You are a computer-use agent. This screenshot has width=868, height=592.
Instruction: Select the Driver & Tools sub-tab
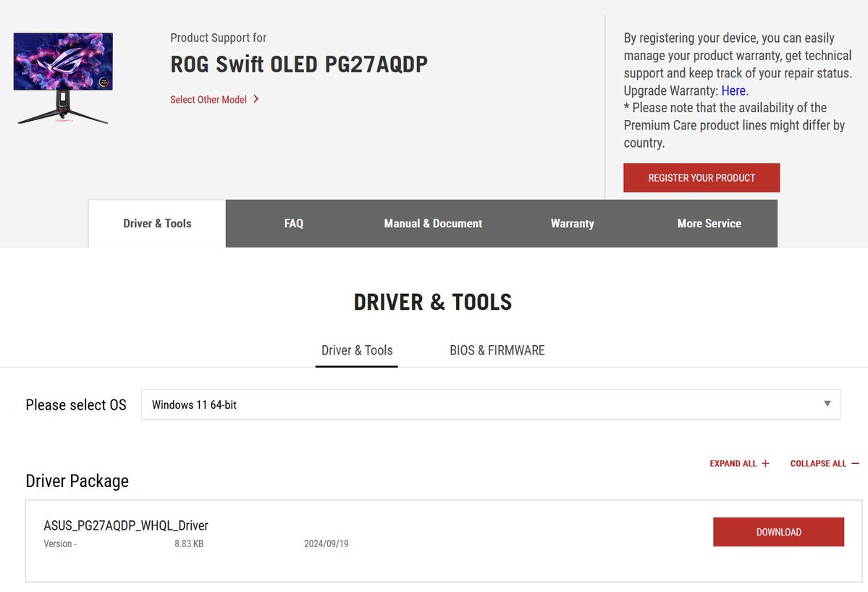[357, 350]
